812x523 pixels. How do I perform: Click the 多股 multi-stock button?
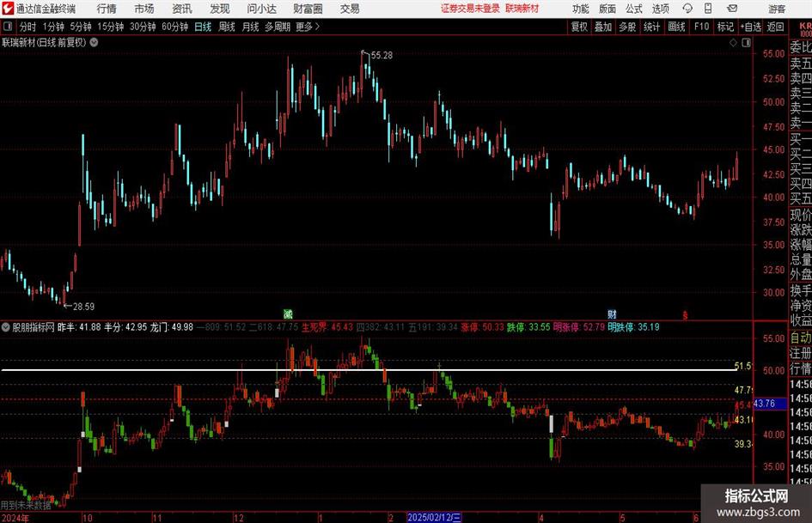[627, 27]
